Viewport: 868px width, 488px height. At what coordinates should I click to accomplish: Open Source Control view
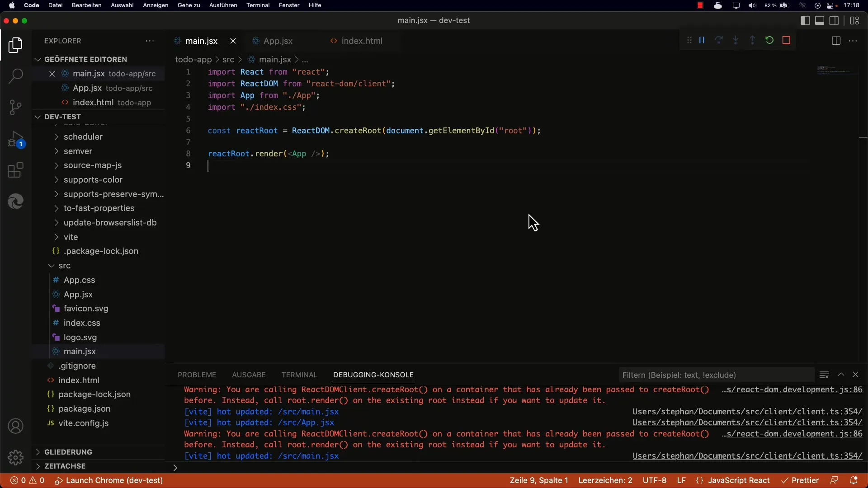(15, 107)
